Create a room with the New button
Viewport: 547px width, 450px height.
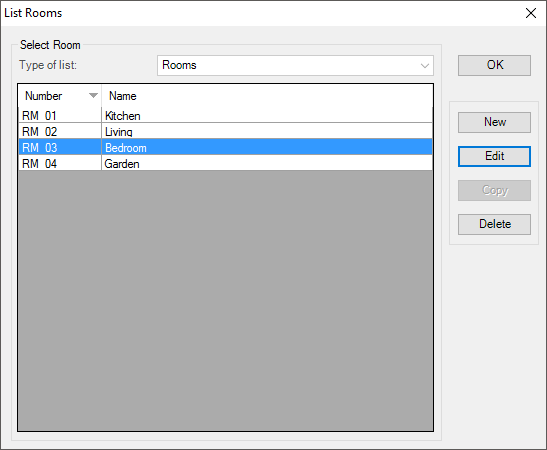(494, 122)
